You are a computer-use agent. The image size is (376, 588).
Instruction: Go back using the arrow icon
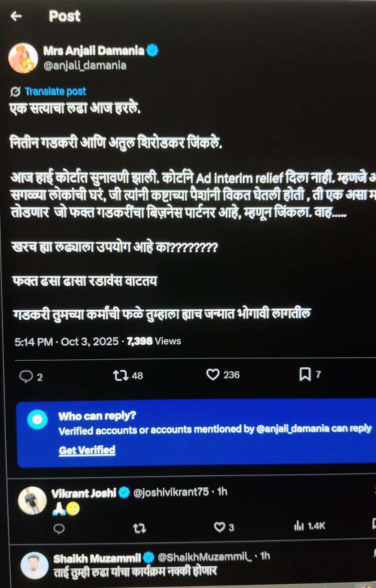(16, 16)
